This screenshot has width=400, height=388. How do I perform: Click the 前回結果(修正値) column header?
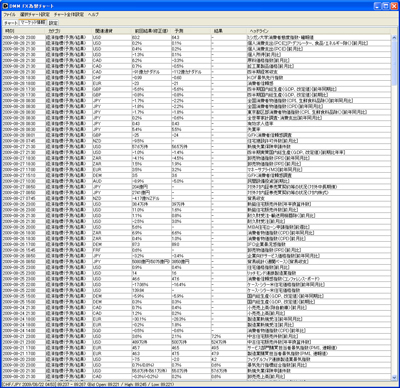[x=151, y=31]
